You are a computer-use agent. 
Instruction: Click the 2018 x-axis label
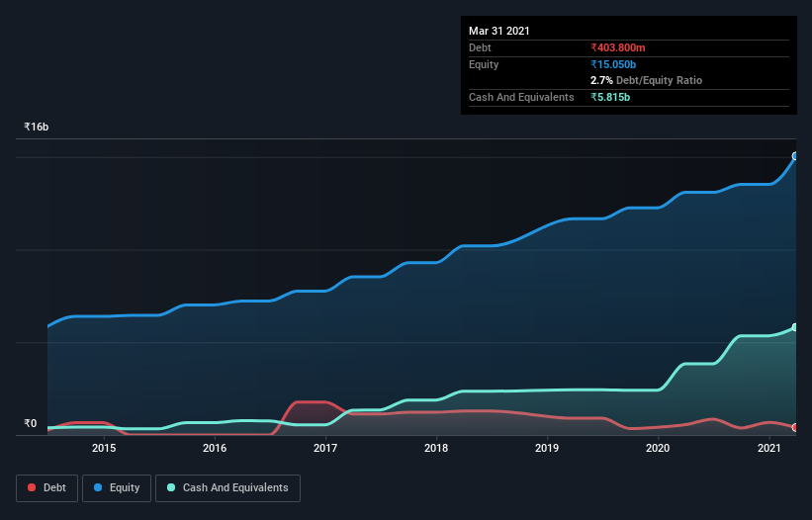[436, 448]
